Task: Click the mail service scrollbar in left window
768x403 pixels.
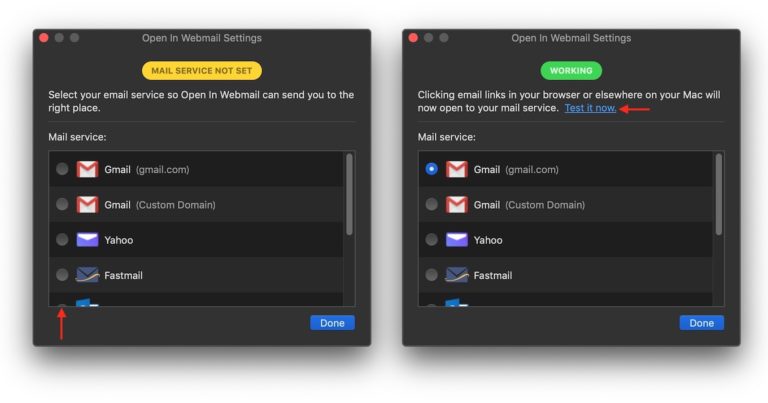Action: pyautogui.click(x=348, y=195)
